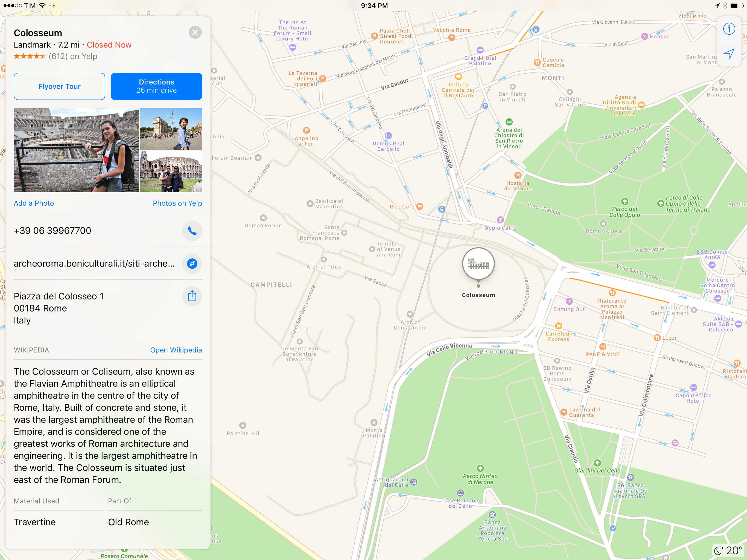
Task: Select the Coming Out bar pin
Action: click(569, 301)
